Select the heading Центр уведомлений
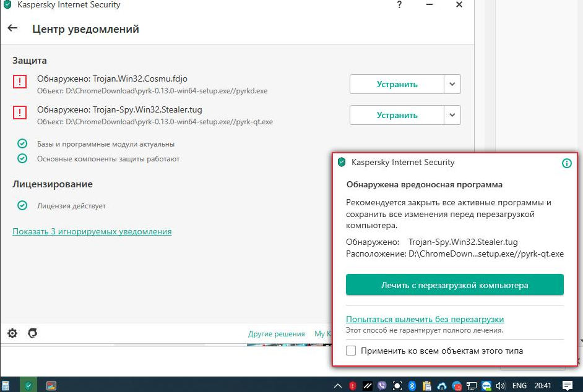The image size is (583, 392). point(85,29)
